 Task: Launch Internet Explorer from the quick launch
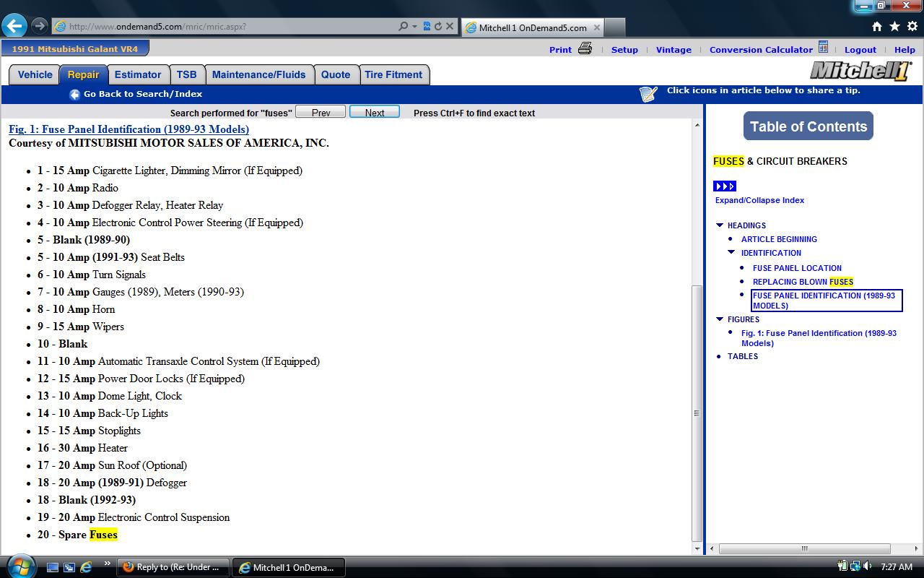[x=86, y=567]
